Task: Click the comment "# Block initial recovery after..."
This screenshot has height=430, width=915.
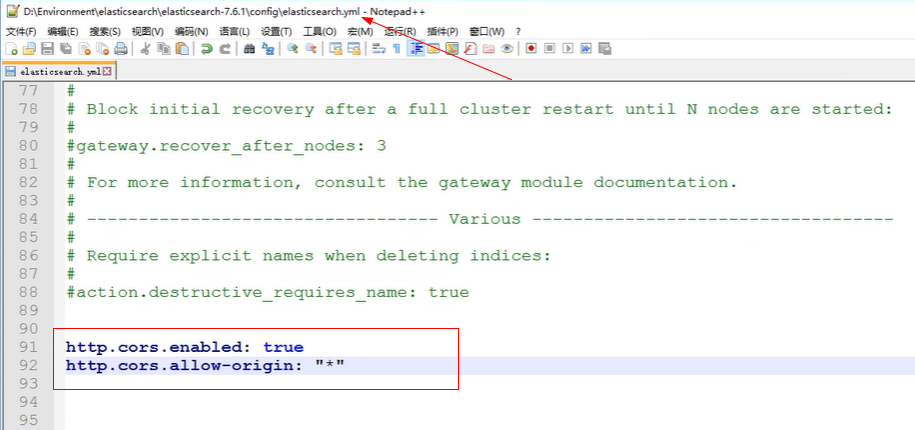Action: tap(480, 109)
